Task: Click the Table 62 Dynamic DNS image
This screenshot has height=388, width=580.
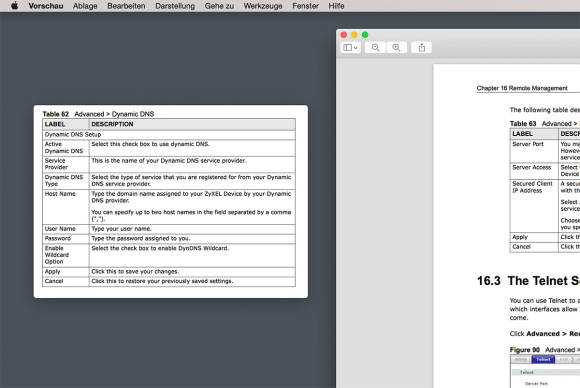Action: [x=171, y=202]
